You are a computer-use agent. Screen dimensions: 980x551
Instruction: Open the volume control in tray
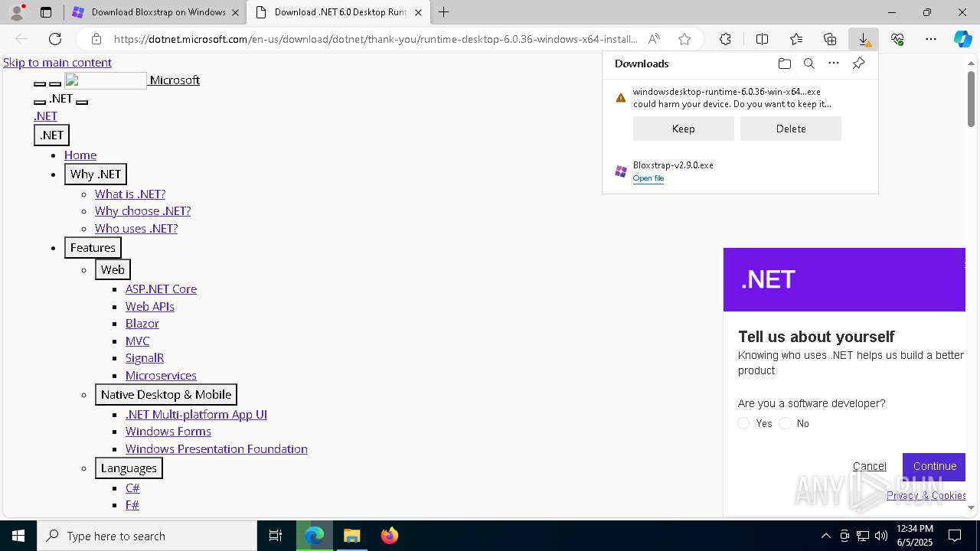(881, 536)
